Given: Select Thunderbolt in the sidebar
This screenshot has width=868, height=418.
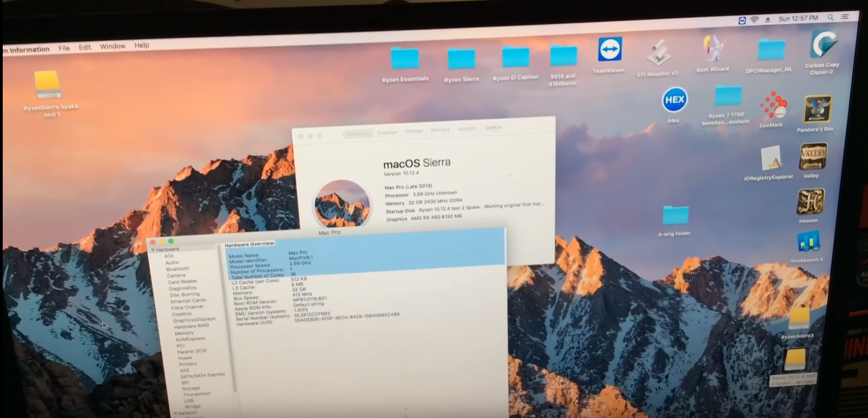Looking at the screenshot, I should 196,394.
